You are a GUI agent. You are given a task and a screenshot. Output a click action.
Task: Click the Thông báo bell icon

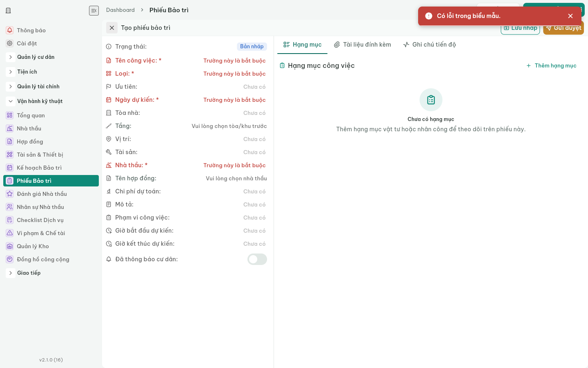click(x=10, y=30)
